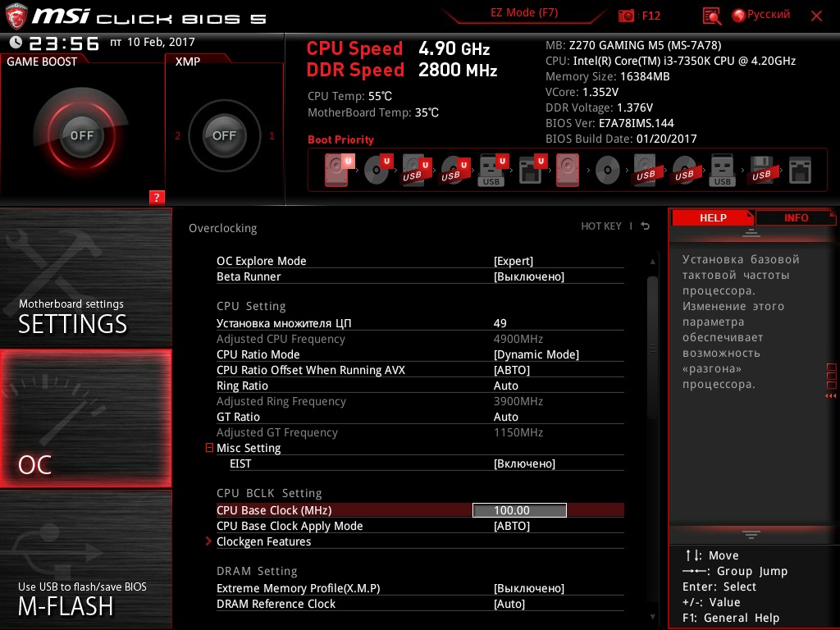Select the UEFI CD/DVD boot device icon
840x630 pixels.
(x=377, y=170)
